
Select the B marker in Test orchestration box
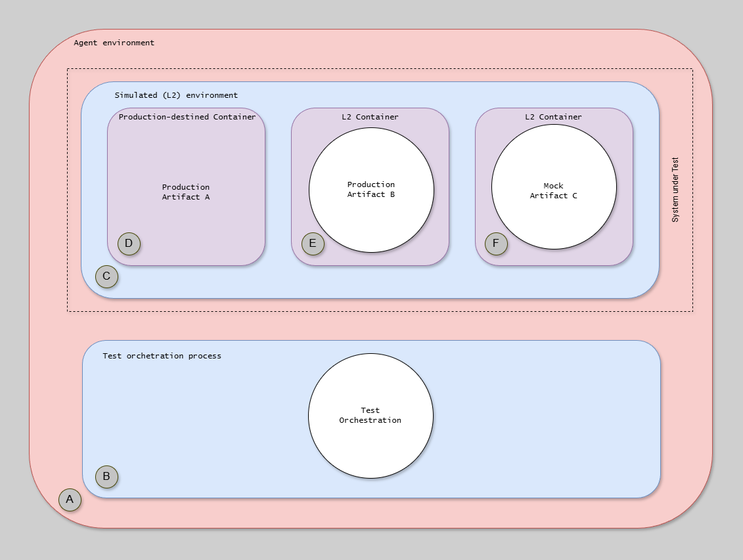tap(106, 477)
